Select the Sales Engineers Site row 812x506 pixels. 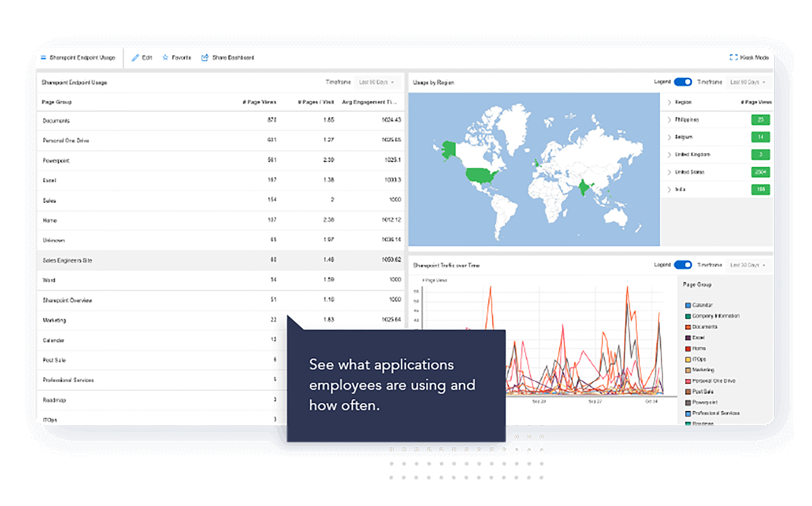pyautogui.click(x=220, y=260)
